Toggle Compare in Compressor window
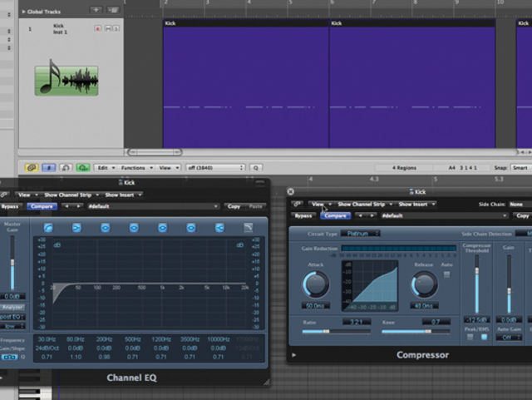Viewport: 532px width, 400px height. click(x=335, y=215)
